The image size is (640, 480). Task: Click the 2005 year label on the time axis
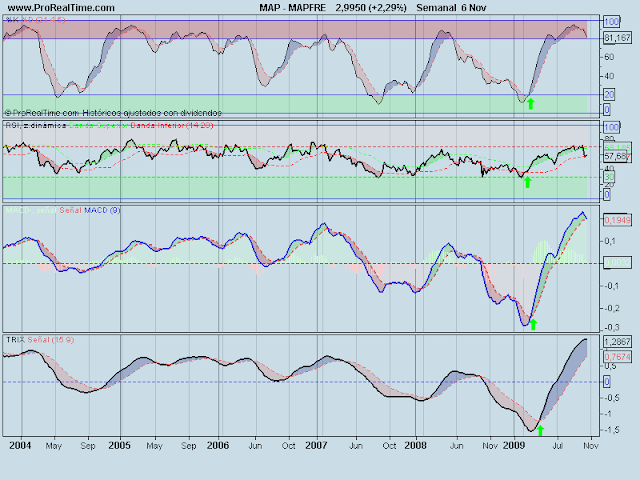(120, 445)
